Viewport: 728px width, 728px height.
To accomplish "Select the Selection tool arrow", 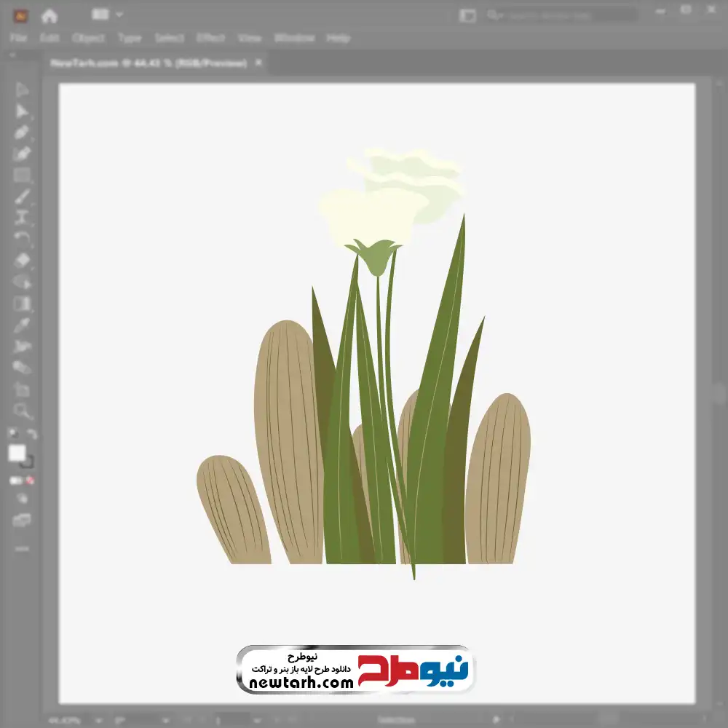I will tap(22, 90).
